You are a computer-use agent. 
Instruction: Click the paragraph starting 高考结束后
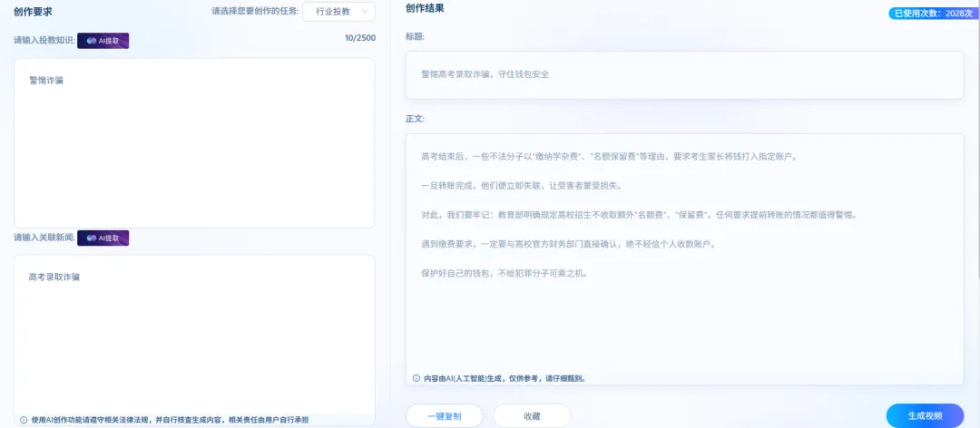610,157
